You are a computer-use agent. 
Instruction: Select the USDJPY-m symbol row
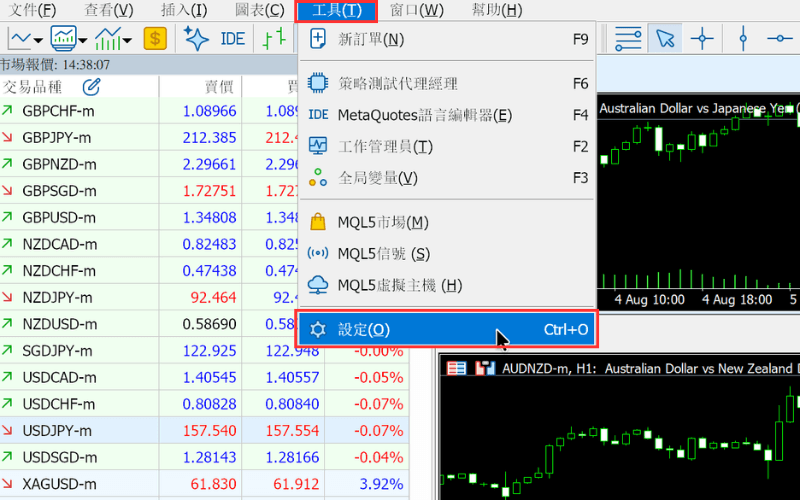204,431
